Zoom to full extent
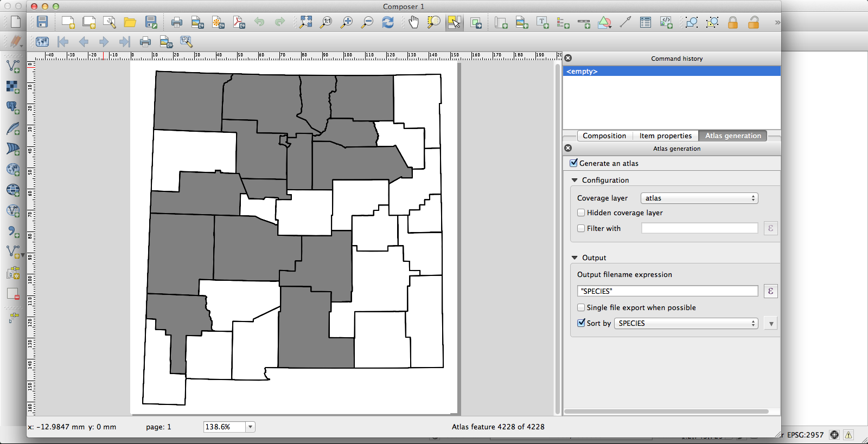This screenshot has height=444, width=868. click(306, 22)
